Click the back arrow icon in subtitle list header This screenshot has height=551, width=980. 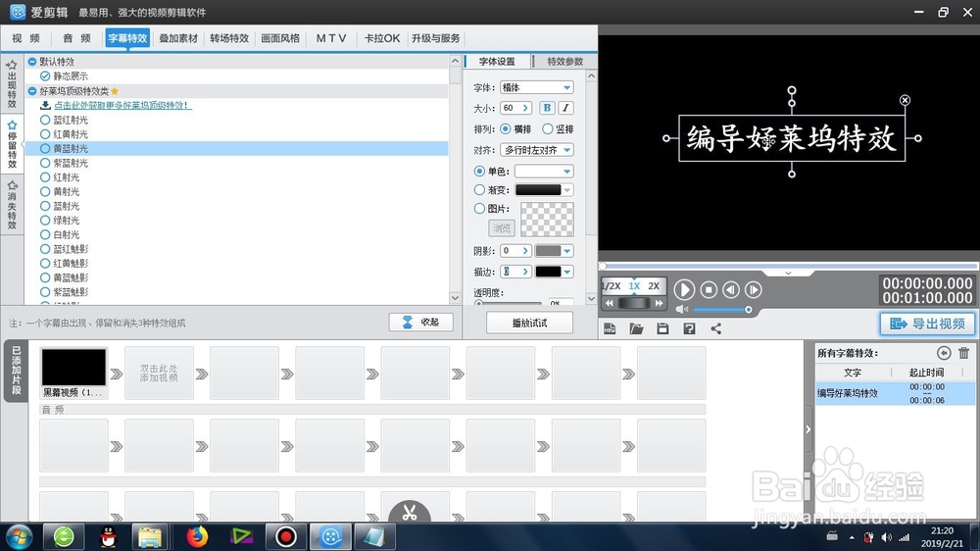click(944, 353)
